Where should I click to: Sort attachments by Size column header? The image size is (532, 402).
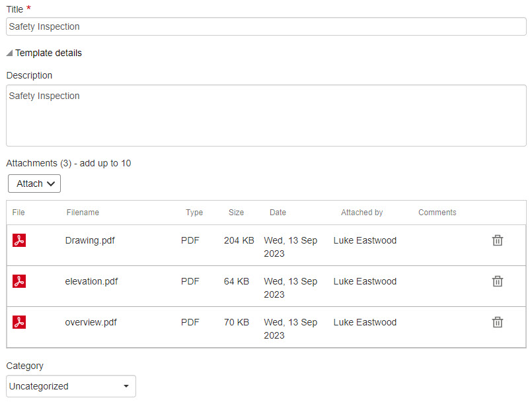pyautogui.click(x=236, y=213)
